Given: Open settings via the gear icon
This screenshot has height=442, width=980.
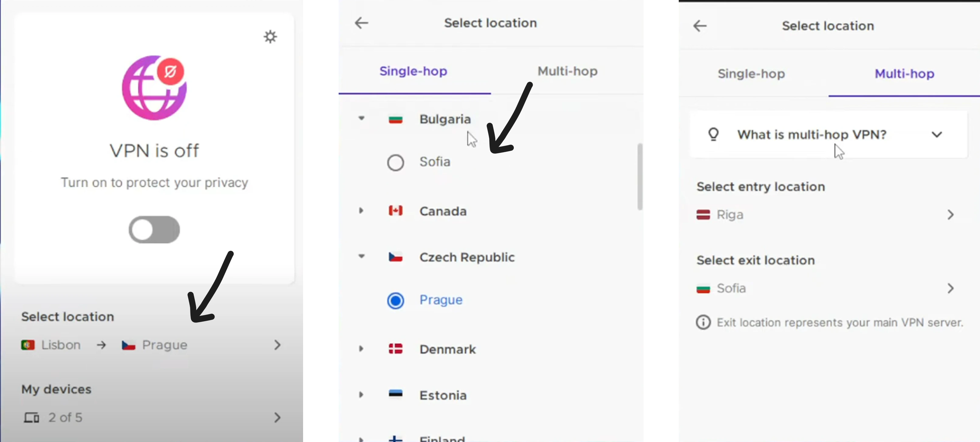Looking at the screenshot, I should pos(270,37).
